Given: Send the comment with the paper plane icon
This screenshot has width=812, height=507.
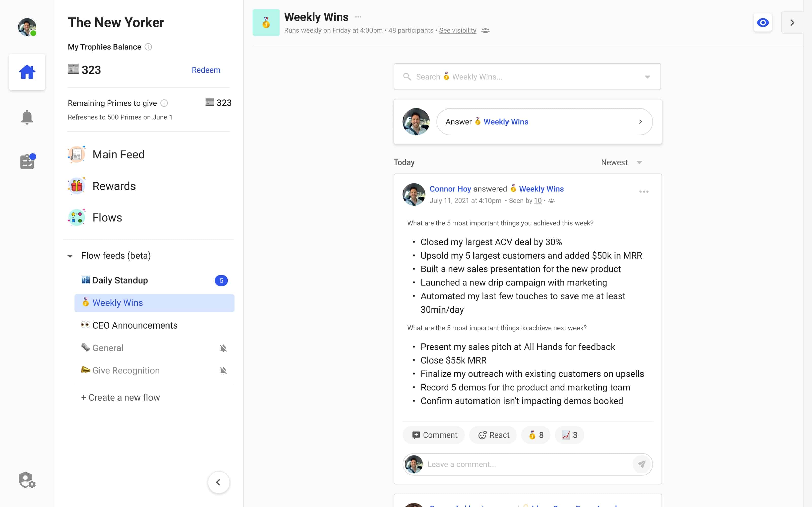Looking at the screenshot, I should point(642,464).
